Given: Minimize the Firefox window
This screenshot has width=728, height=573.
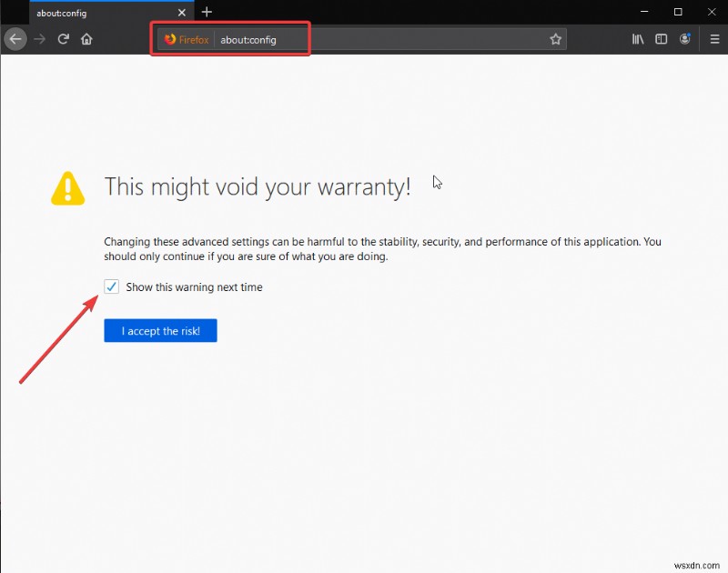Looking at the screenshot, I should click(x=643, y=12).
